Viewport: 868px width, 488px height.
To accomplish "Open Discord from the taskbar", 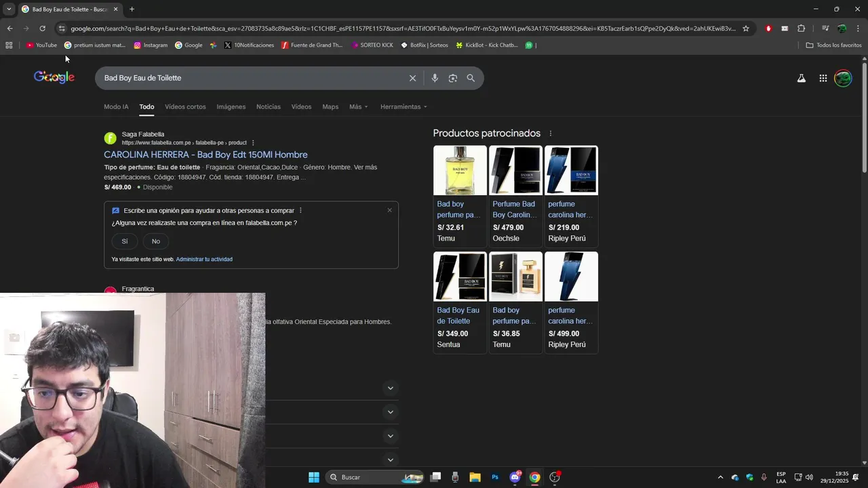I will click(x=515, y=477).
